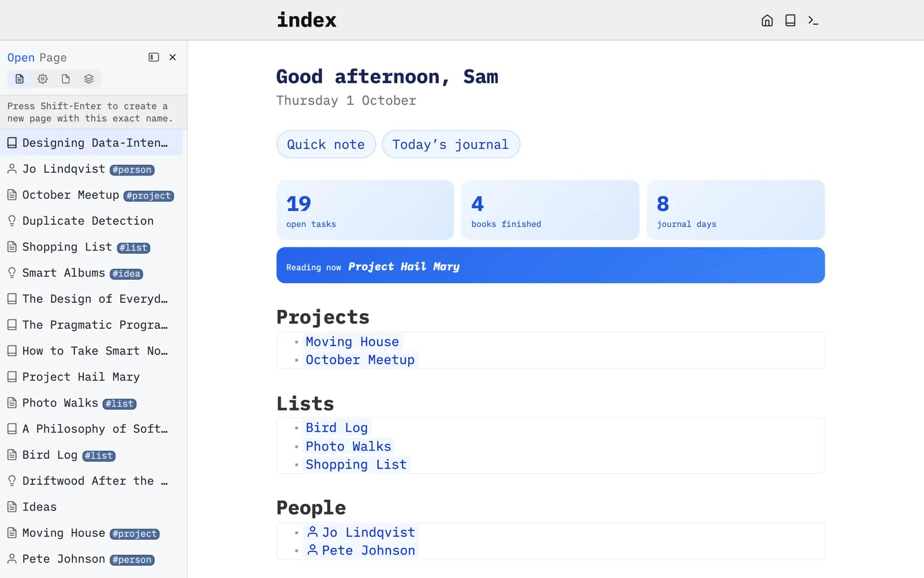Select the gear filter tab icon
Screen dimensions: 924x578
click(x=43, y=79)
